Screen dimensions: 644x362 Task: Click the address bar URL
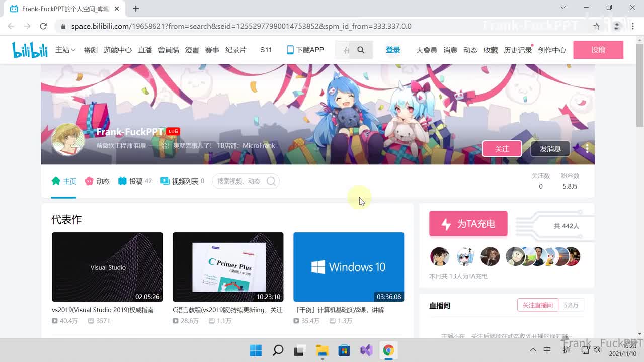(x=241, y=26)
